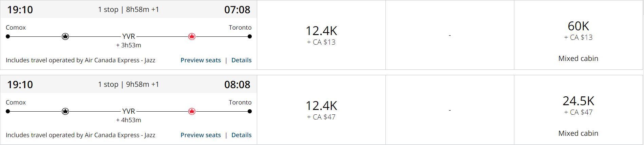Click the YVR stopover with the 4h53m layover

pyautogui.click(x=129, y=111)
